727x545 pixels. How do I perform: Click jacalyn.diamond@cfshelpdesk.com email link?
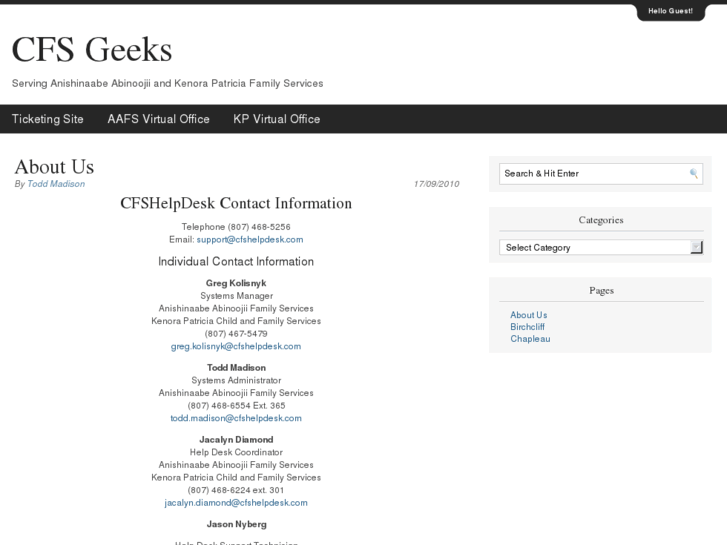(x=236, y=503)
